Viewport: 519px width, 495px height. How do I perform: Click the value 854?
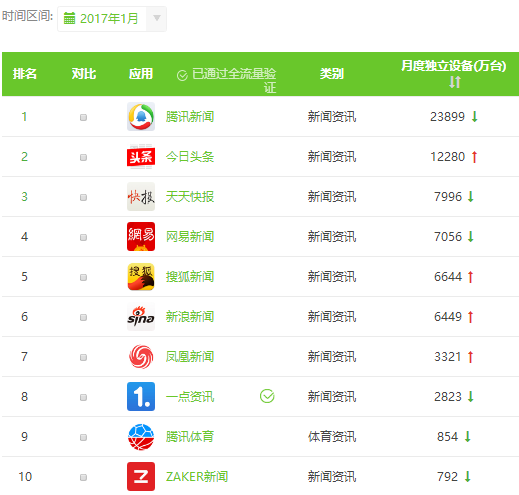[x=448, y=437]
